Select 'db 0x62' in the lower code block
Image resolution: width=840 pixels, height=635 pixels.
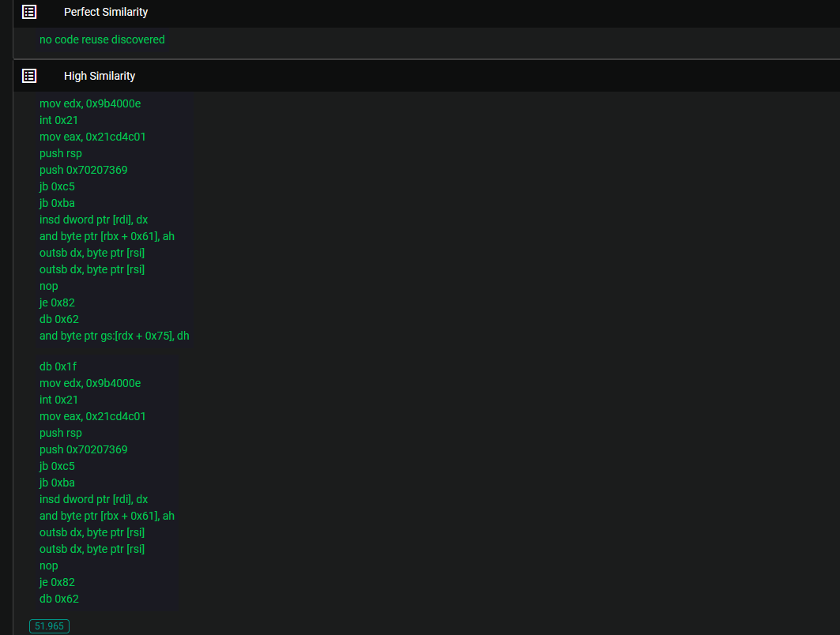[x=59, y=599]
